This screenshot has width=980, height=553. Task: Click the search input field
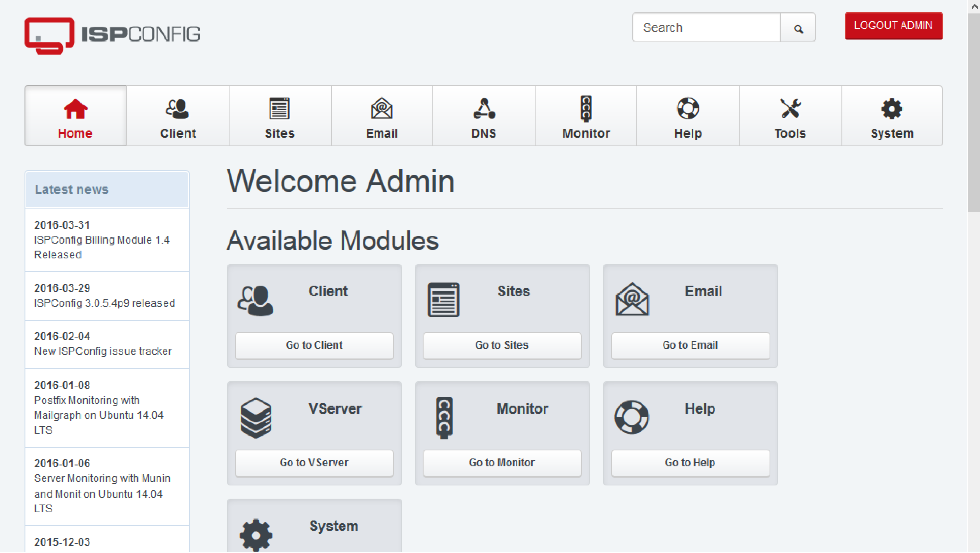pos(707,28)
